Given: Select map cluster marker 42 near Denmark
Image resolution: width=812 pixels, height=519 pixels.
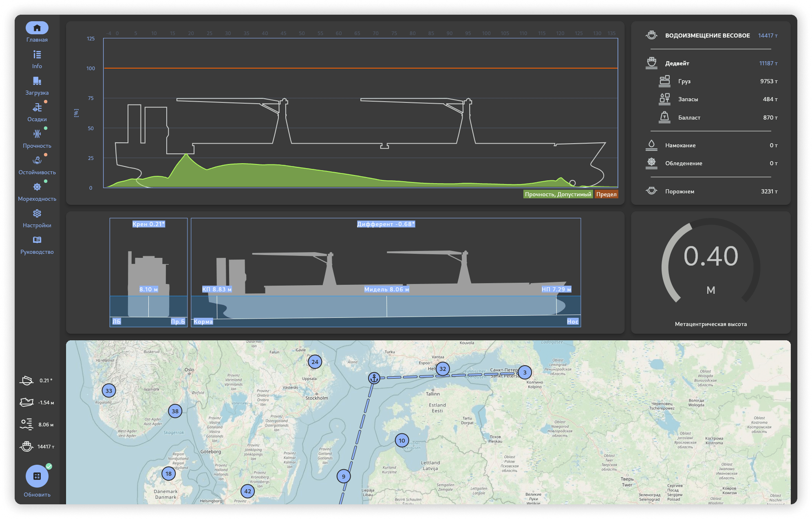Looking at the screenshot, I should [247, 491].
